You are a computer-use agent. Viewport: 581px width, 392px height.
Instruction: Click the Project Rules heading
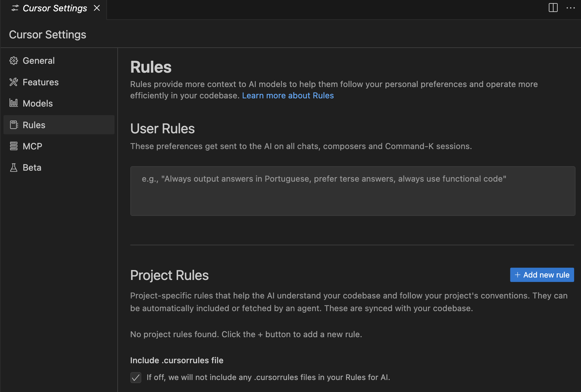tap(169, 275)
